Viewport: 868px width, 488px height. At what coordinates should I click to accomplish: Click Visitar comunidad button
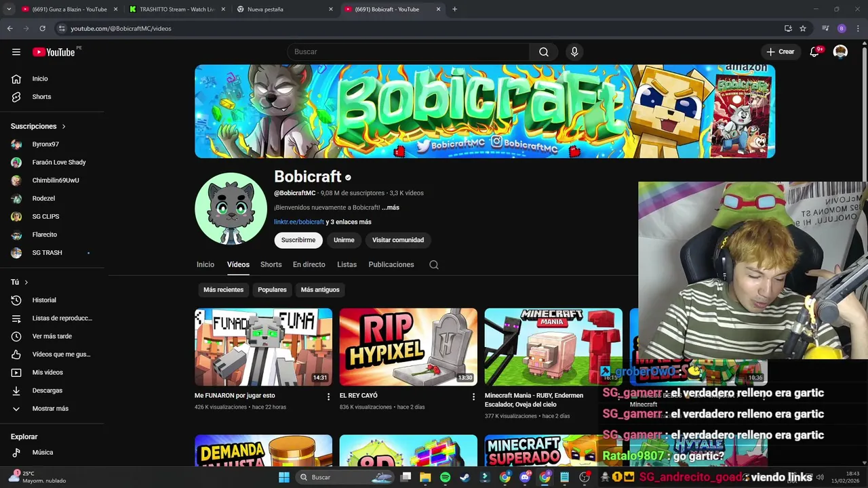point(398,240)
